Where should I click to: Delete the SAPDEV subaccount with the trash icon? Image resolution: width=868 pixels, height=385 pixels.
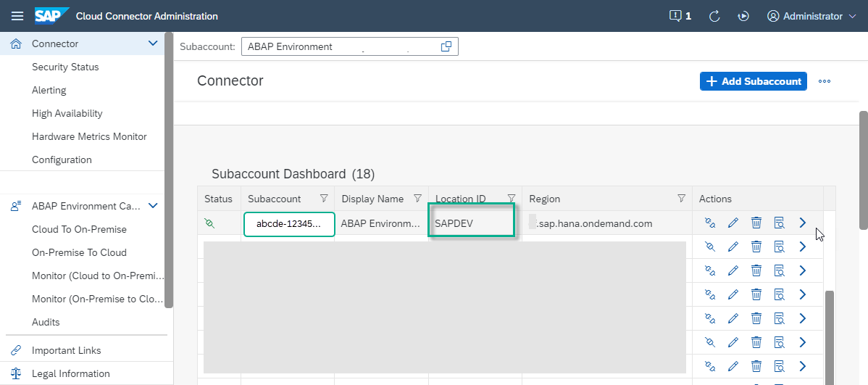click(x=756, y=223)
